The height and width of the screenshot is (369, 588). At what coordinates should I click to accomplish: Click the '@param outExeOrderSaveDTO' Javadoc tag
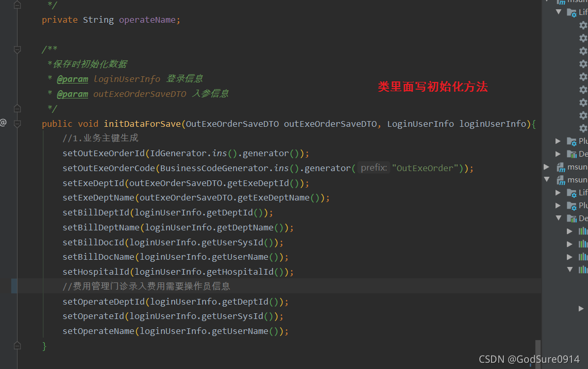[x=122, y=94]
